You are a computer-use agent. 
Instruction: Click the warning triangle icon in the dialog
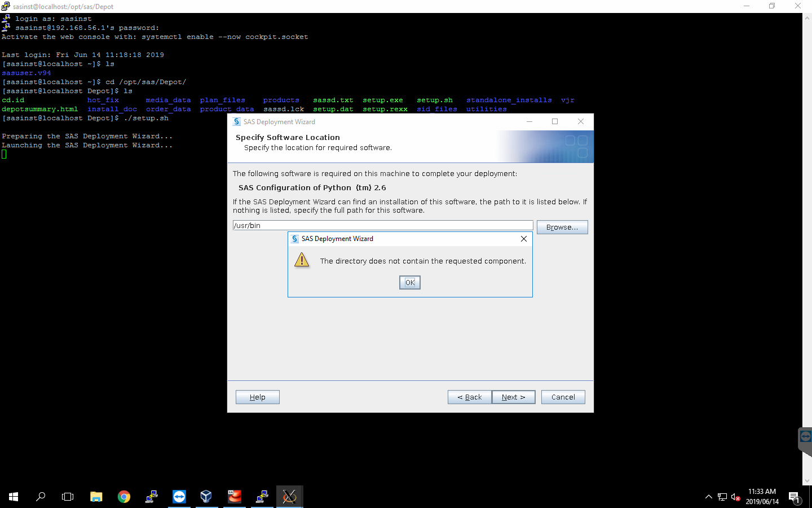(x=302, y=260)
